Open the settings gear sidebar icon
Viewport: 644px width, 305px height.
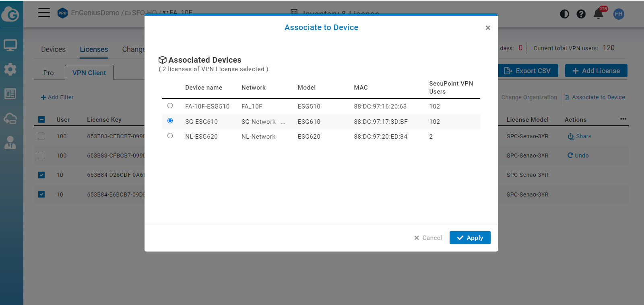pos(10,69)
